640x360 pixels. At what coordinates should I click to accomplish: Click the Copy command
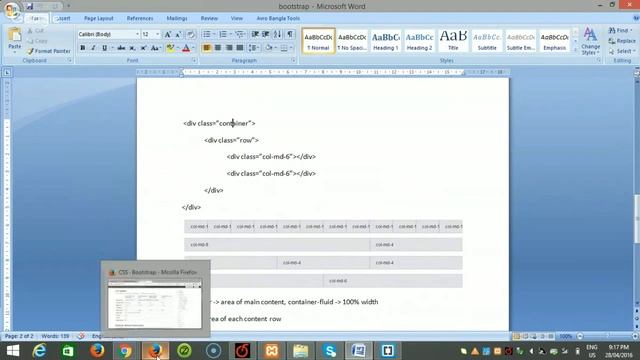click(37, 41)
